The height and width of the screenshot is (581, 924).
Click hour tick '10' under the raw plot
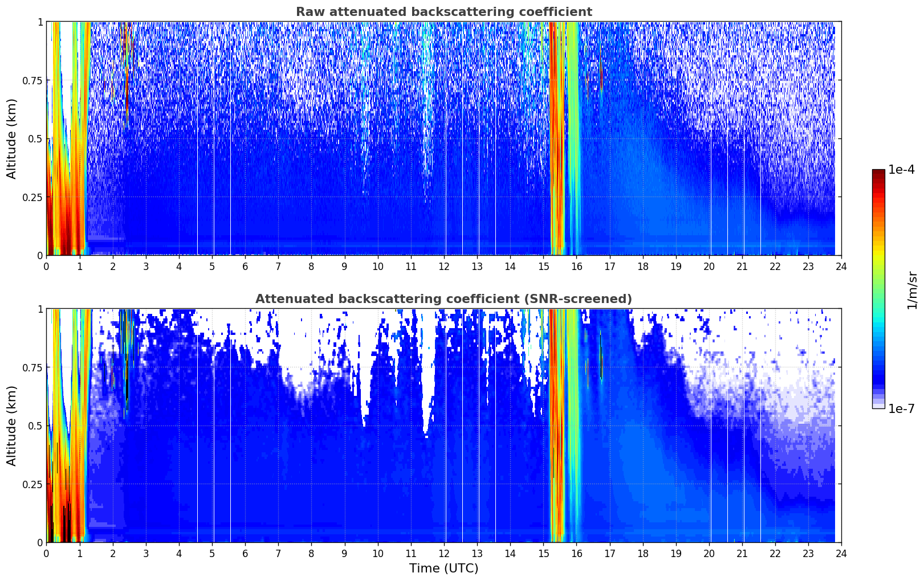pyautogui.click(x=377, y=266)
